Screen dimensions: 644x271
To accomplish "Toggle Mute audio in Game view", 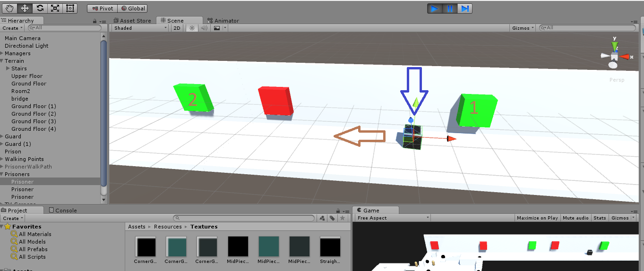I will click(575, 218).
